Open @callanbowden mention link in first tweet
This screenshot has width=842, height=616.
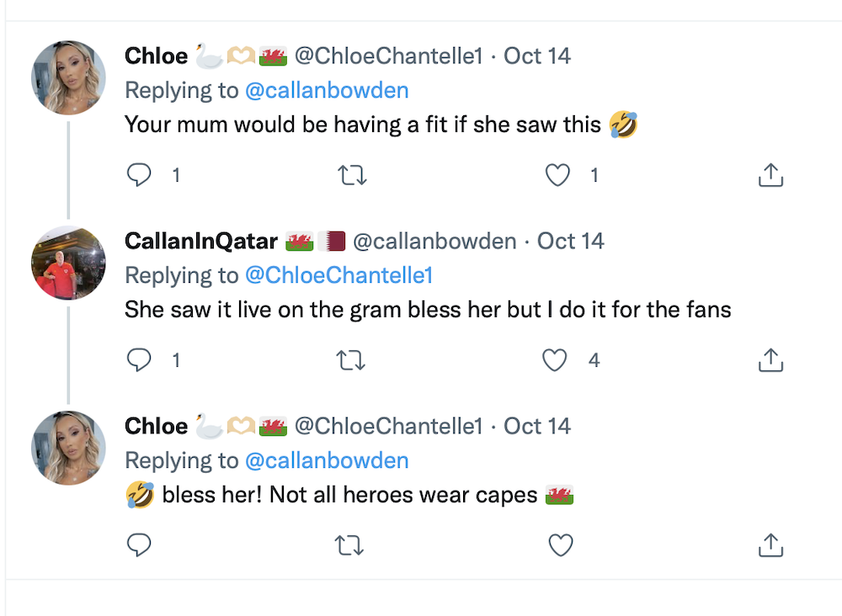coord(327,90)
